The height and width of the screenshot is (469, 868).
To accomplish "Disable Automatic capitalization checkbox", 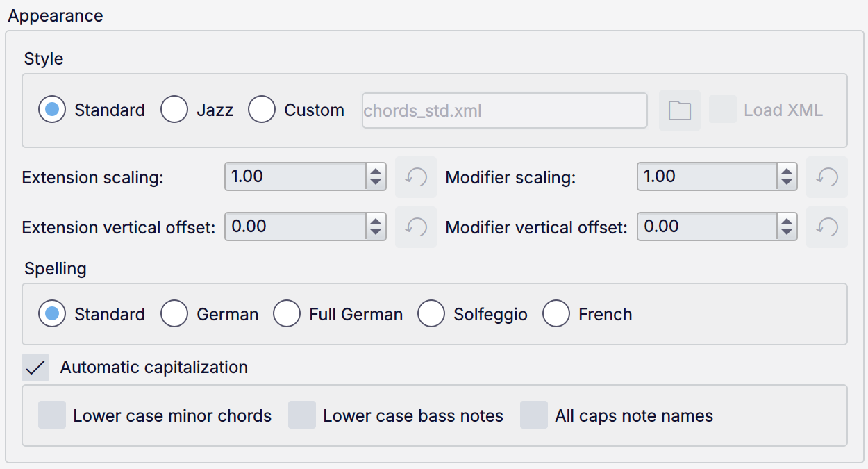I will tap(35, 368).
